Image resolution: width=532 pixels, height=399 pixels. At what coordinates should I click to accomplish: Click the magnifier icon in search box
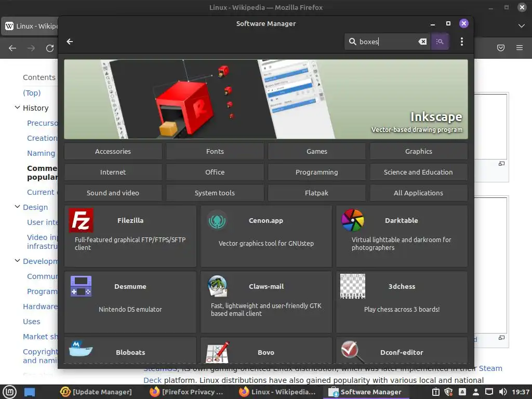coord(353,42)
